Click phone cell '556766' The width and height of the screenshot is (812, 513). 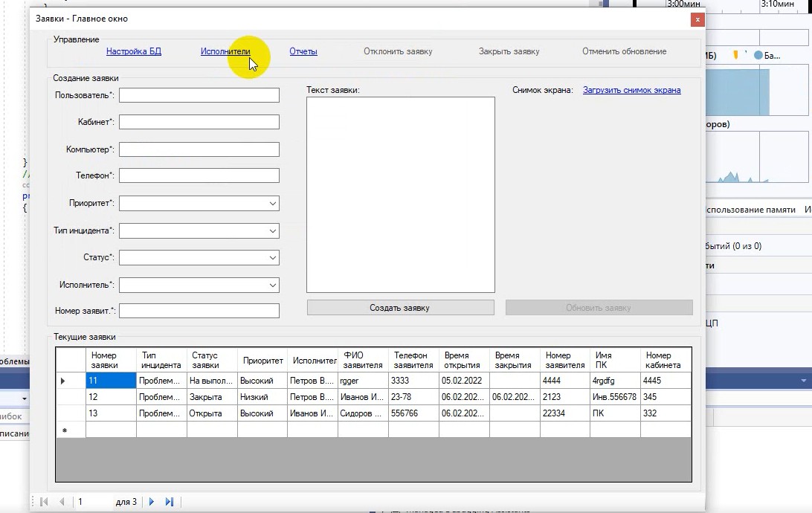tap(413, 413)
